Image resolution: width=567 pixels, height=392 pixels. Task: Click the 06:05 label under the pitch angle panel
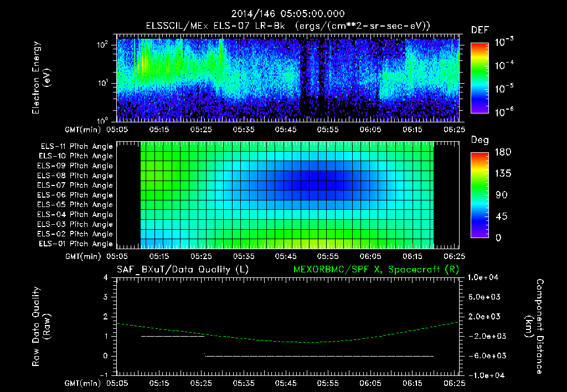pos(370,256)
